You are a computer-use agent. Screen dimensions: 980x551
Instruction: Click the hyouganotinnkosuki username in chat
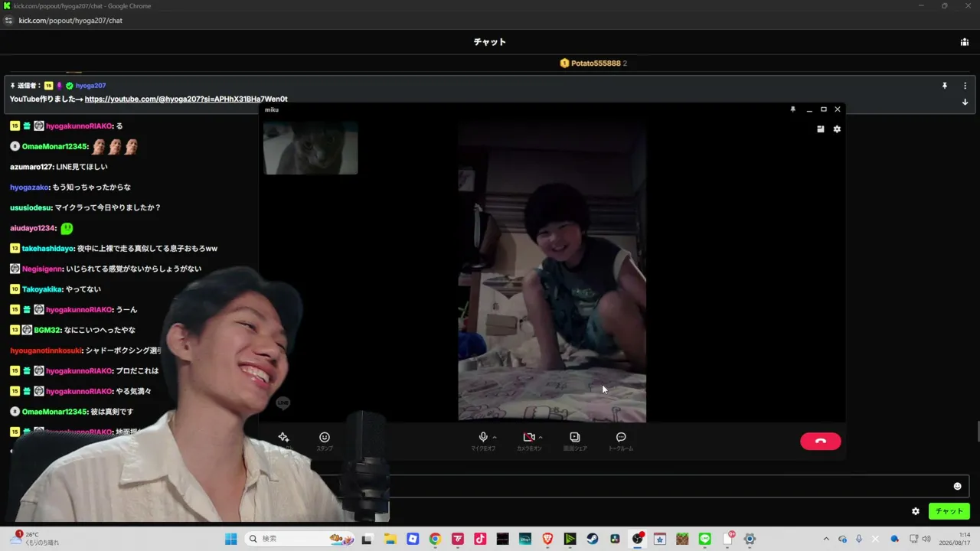[45, 350]
